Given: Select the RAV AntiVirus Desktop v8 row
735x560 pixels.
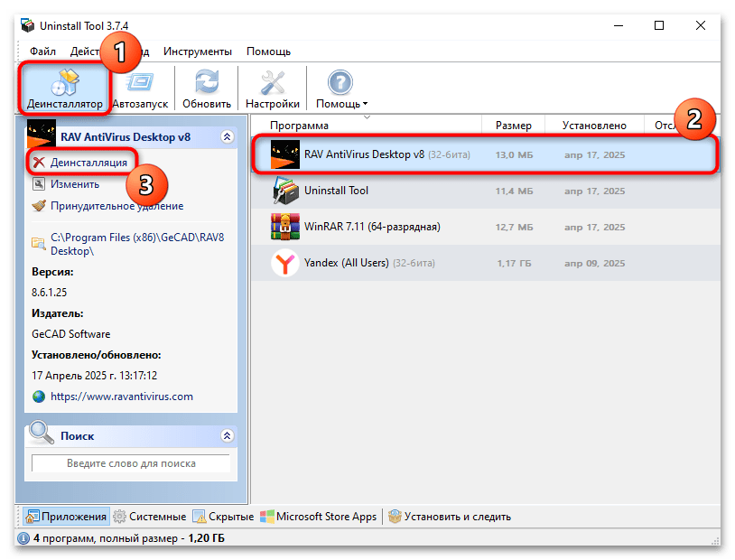Looking at the screenshot, I should click(x=485, y=154).
